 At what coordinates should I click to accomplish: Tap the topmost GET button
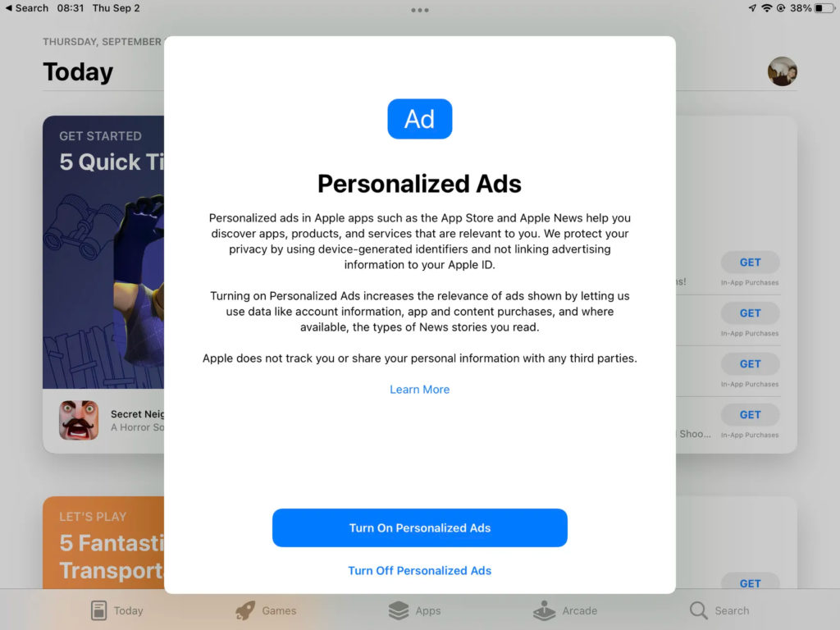pos(750,262)
